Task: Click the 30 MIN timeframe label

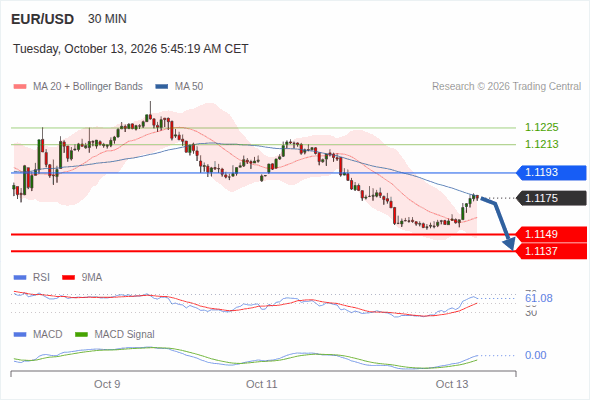Action: [x=107, y=19]
